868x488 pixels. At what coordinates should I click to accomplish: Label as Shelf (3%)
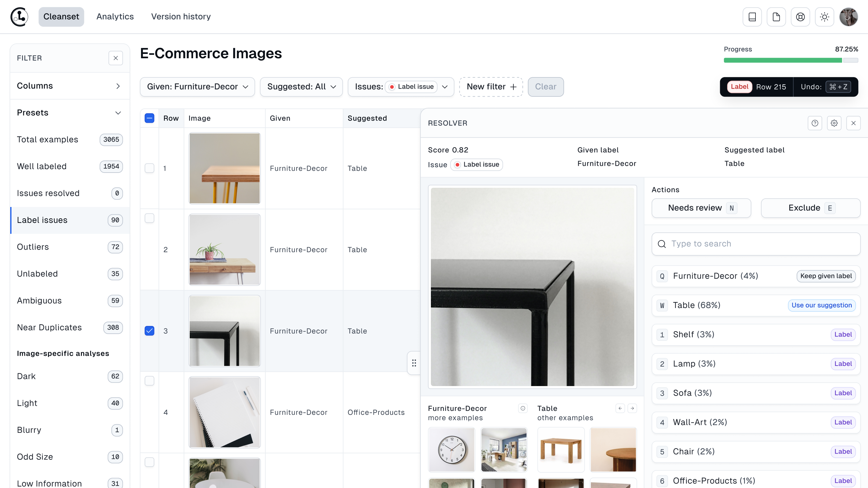[756, 335]
